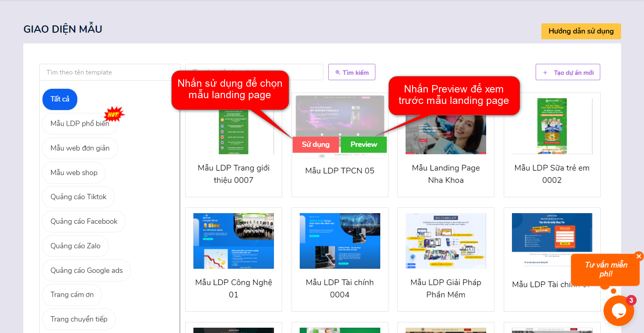Image resolution: width=644 pixels, height=333 pixels.
Task: Click the Hướng dẫn sử dụng button
Action: pos(581,31)
